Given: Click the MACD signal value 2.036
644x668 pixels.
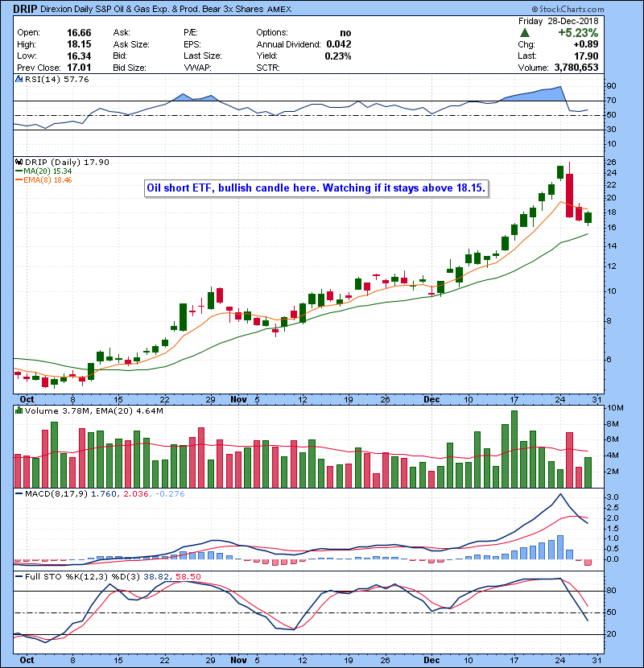Looking at the screenshot, I should pyautogui.click(x=135, y=494).
